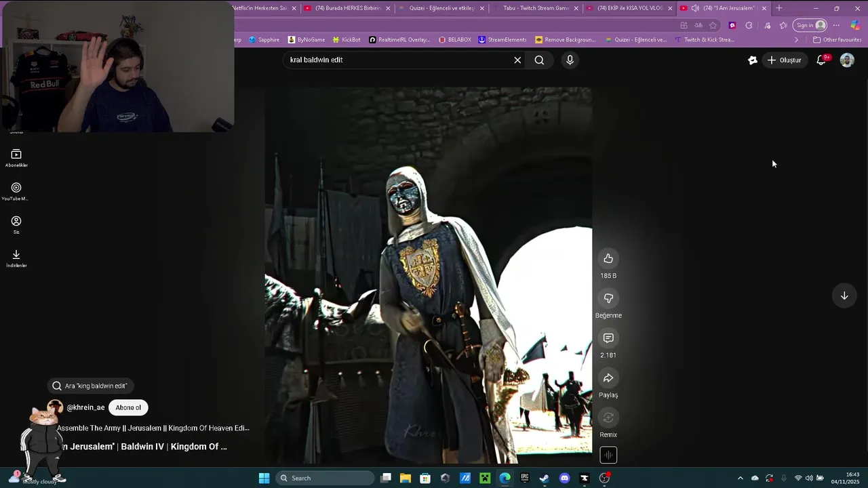Show hidden system tray icons
Viewport: 868px width, 488px height.
[740, 478]
